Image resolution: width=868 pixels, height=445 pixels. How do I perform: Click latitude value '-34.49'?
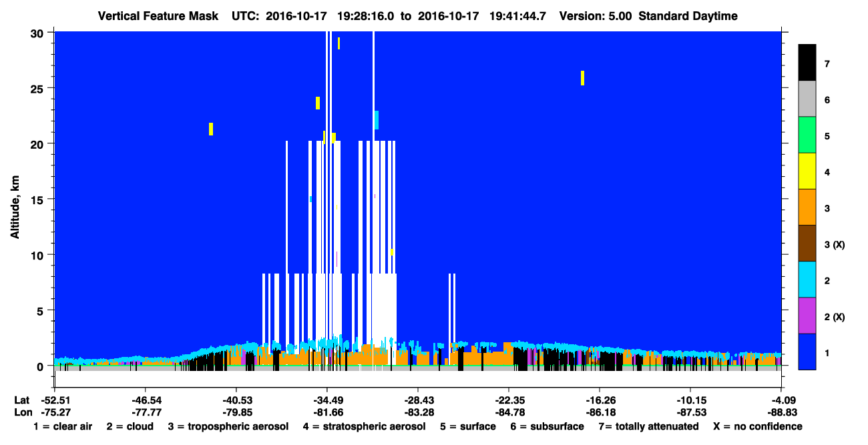(327, 400)
